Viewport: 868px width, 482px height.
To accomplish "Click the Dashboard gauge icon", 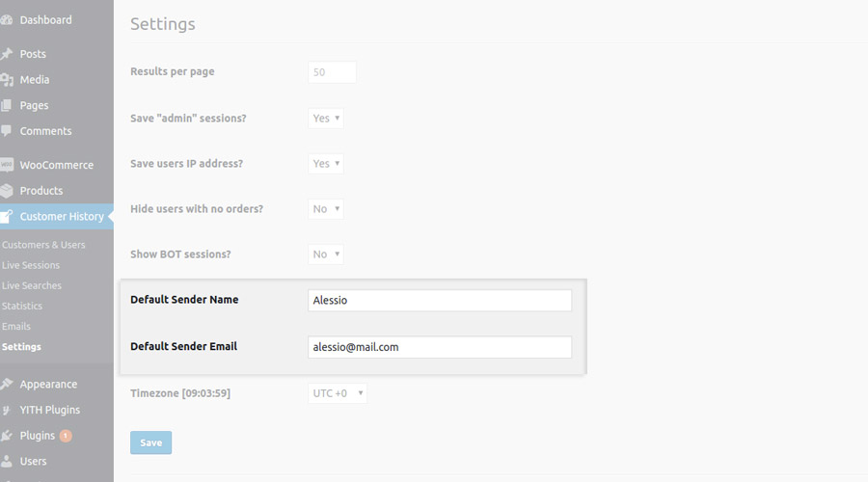I will point(6,20).
